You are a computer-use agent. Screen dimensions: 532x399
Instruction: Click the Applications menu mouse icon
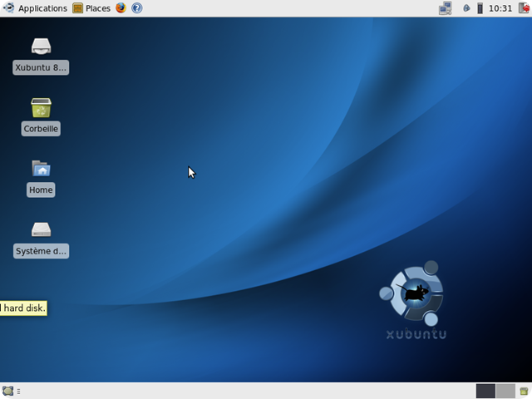[9, 7]
